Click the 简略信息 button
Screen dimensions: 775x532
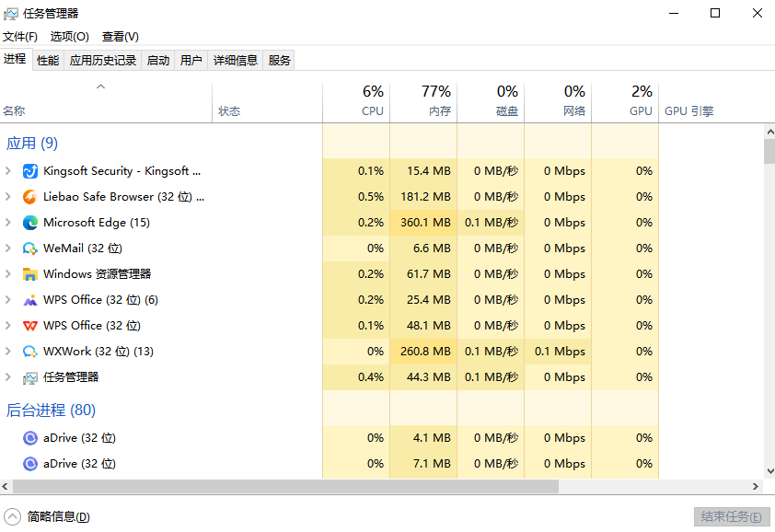[x=46, y=516]
